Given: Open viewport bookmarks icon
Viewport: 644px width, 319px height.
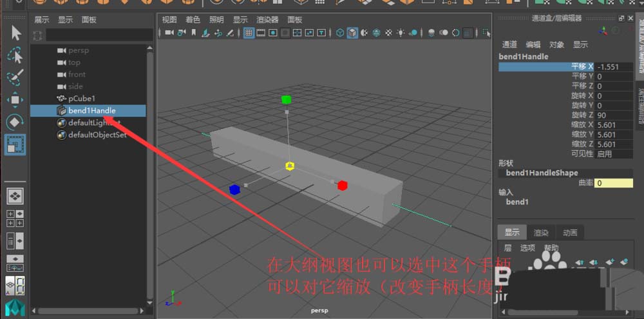Looking at the screenshot, I should click(194, 32).
